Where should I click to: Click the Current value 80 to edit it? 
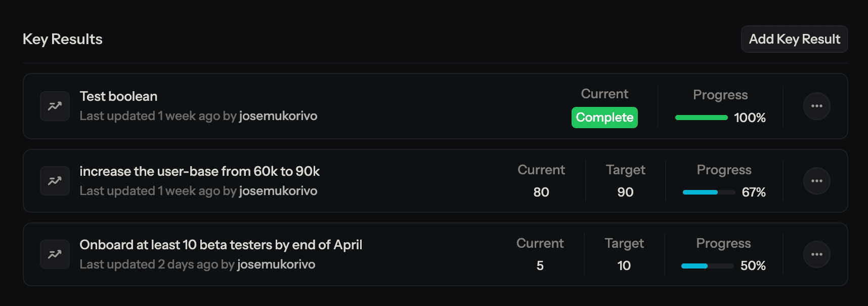tap(541, 192)
